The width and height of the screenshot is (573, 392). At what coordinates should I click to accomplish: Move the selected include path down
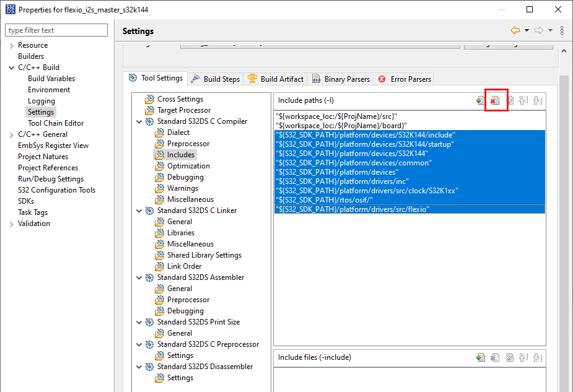click(536, 100)
